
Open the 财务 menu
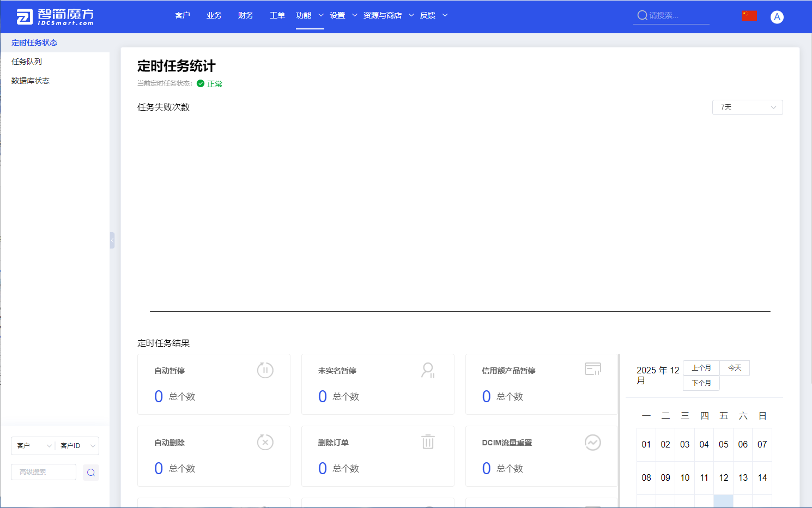tap(245, 15)
